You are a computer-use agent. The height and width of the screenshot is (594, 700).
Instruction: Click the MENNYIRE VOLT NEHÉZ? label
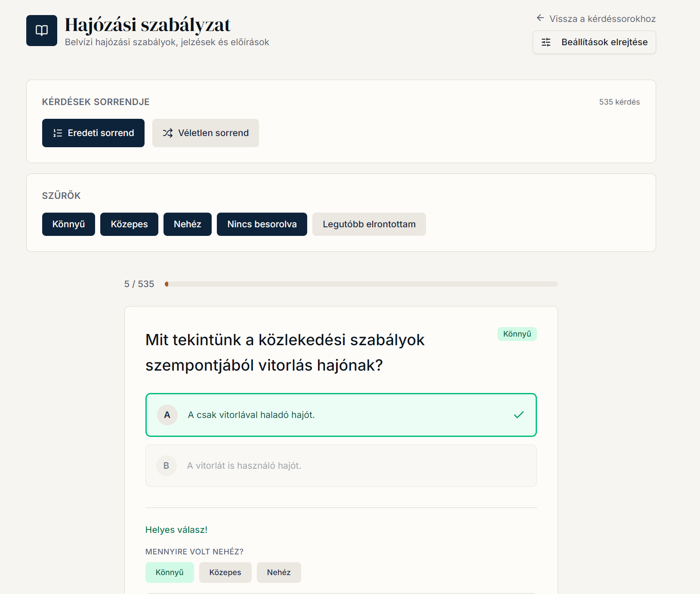(194, 552)
